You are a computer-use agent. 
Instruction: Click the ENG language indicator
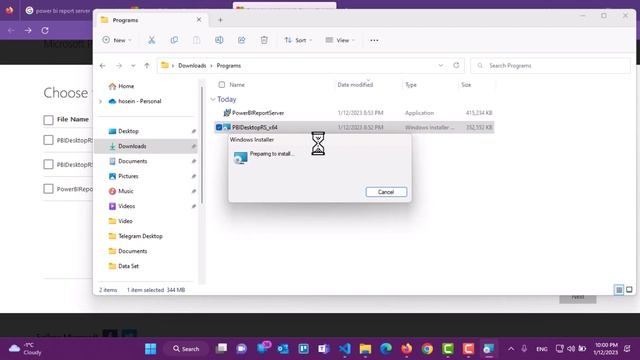pos(542,349)
